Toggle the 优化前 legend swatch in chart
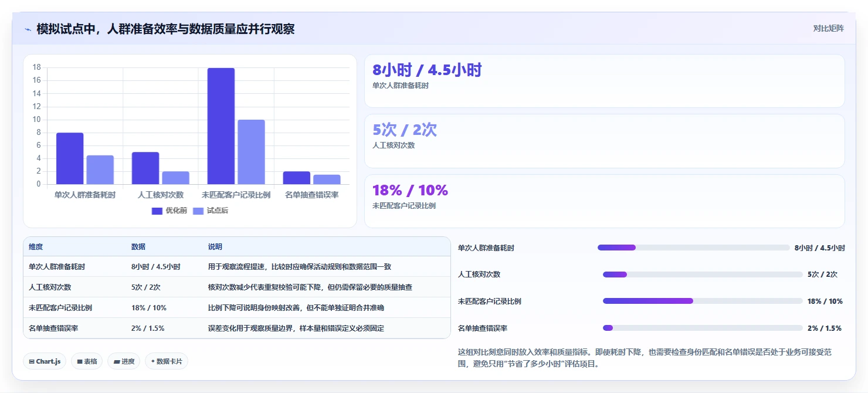 157,211
